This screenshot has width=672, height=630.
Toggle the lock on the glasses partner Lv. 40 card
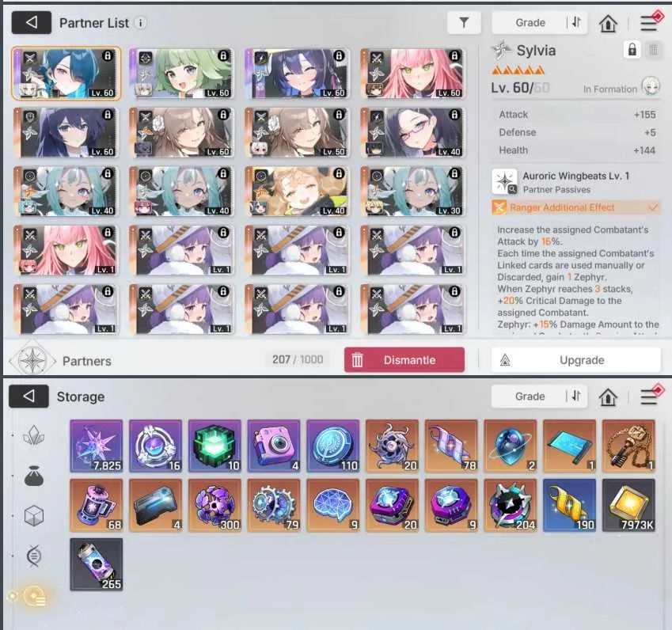[x=454, y=115]
